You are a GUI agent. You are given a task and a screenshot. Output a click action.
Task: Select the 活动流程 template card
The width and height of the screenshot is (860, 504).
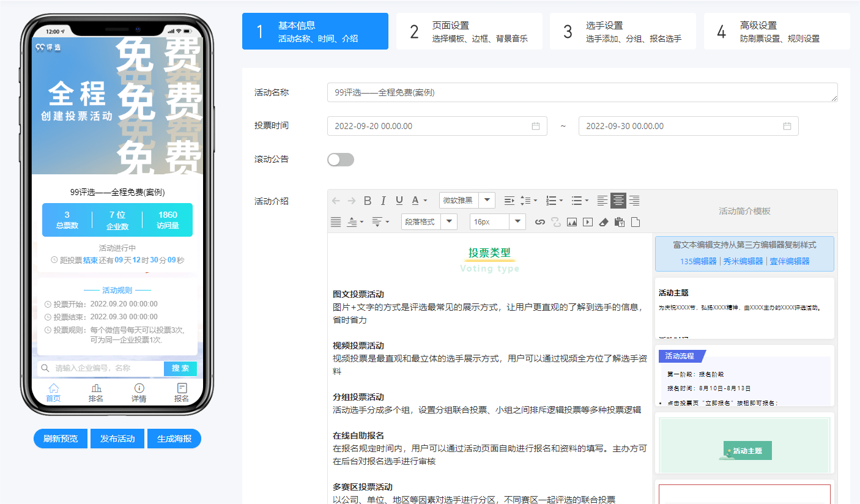pyautogui.click(x=744, y=376)
